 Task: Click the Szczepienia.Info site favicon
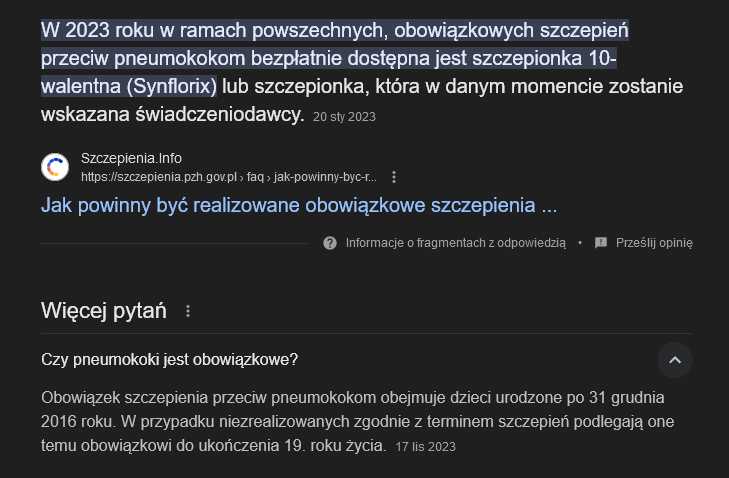click(55, 167)
